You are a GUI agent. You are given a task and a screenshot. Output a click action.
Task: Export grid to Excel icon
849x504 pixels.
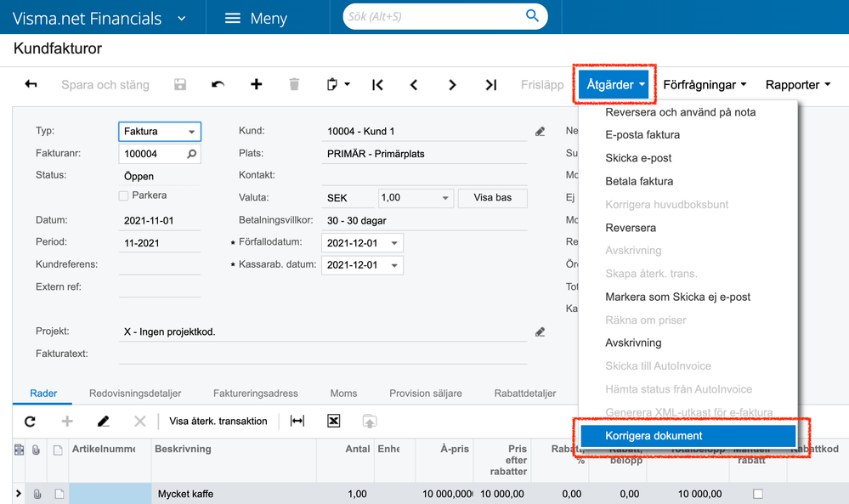pos(333,421)
